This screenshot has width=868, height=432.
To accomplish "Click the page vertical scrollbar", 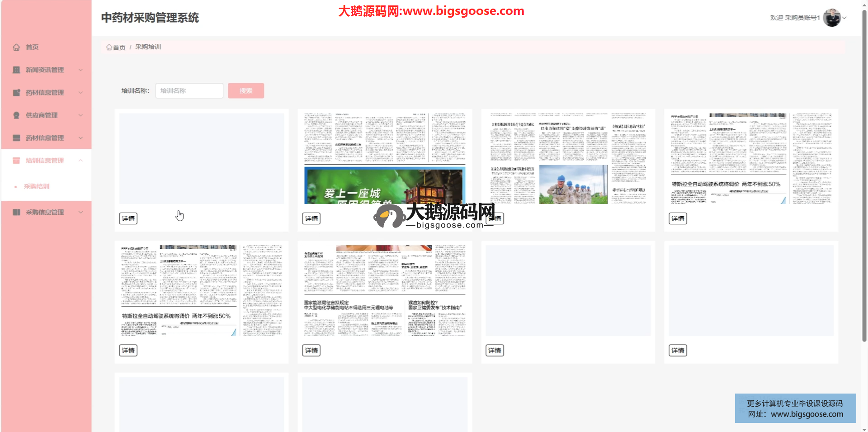I will tap(864, 181).
